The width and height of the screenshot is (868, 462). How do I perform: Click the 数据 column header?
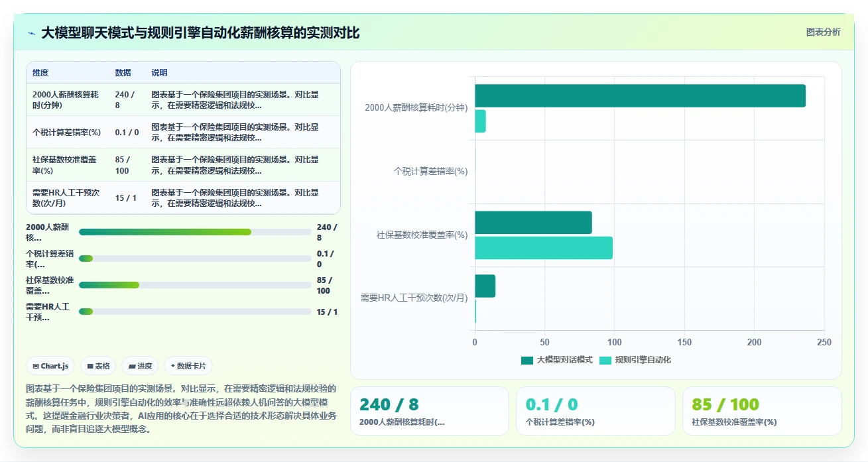coord(123,73)
